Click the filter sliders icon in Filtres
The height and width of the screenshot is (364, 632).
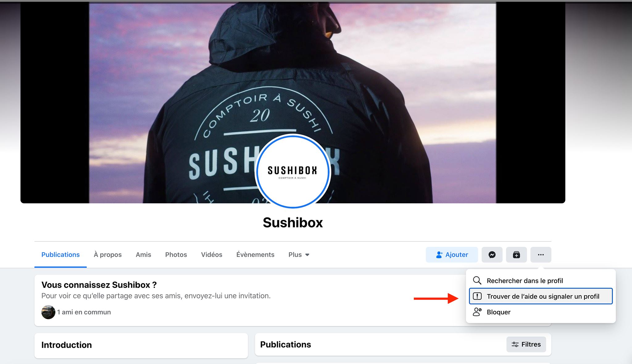pyautogui.click(x=515, y=344)
